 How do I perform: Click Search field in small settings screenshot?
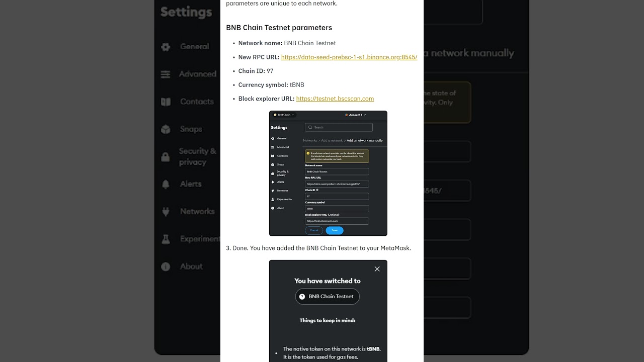click(339, 127)
